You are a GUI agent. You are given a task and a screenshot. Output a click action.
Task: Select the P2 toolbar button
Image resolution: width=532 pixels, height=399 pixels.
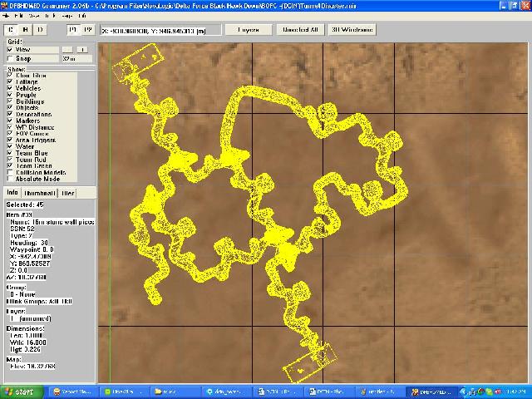coord(87,30)
